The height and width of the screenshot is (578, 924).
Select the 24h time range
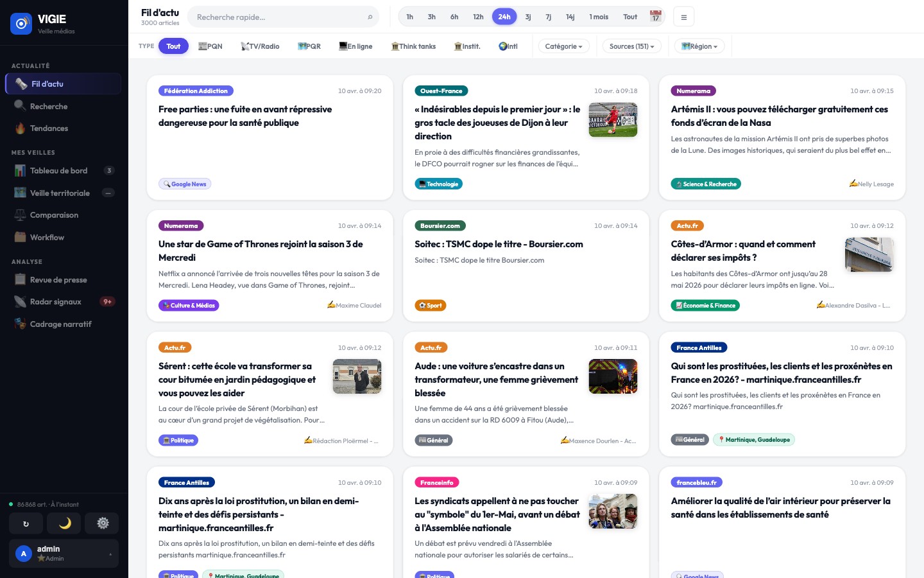click(x=504, y=17)
